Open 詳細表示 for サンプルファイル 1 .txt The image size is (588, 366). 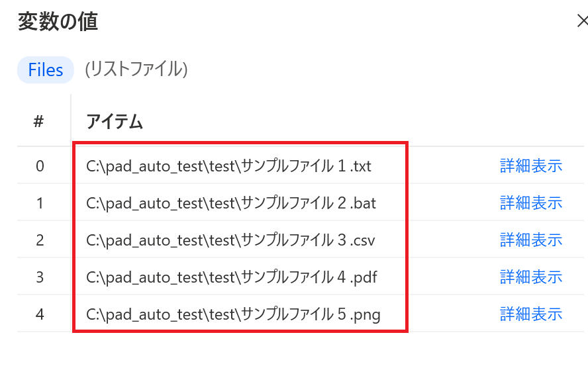pyautogui.click(x=530, y=165)
